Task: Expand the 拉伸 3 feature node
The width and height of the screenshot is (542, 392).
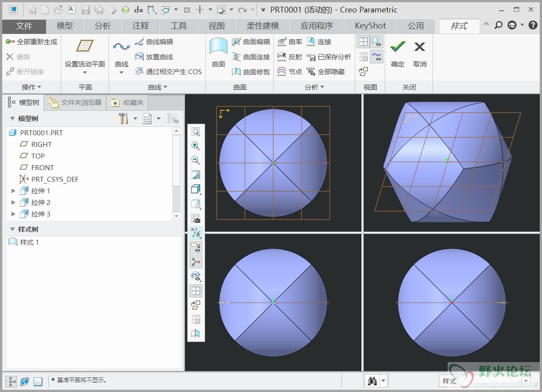Action: 13,214
